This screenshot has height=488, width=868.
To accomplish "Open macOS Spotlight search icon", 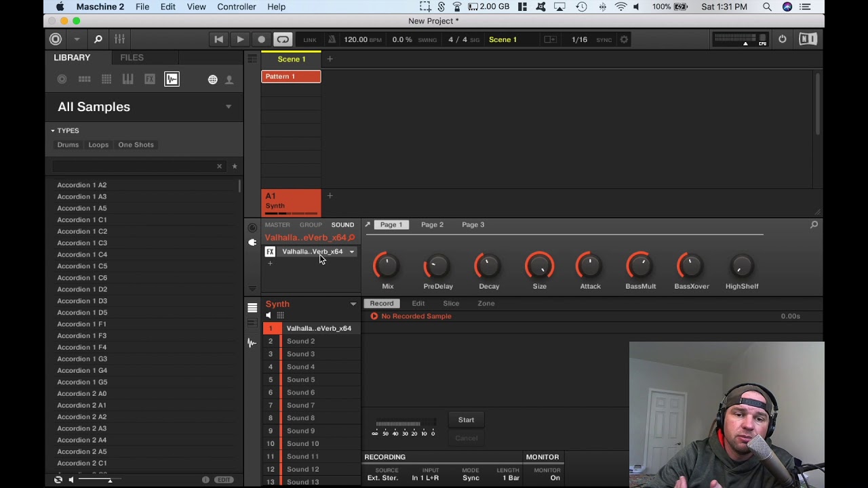I will (x=767, y=7).
